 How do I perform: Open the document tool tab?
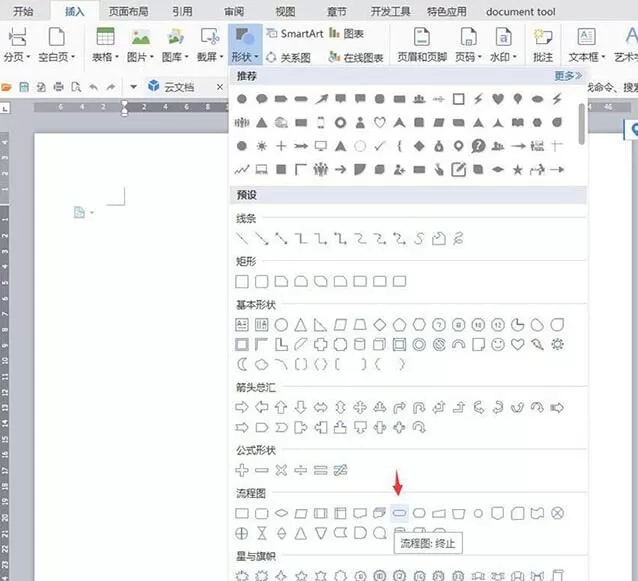coord(520,12)
